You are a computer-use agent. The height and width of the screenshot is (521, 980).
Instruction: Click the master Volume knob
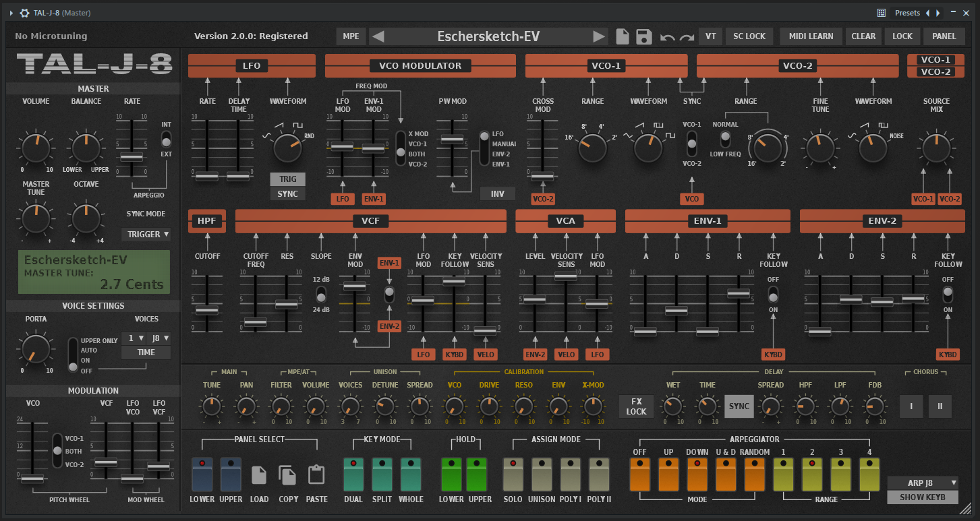(36, 147)
